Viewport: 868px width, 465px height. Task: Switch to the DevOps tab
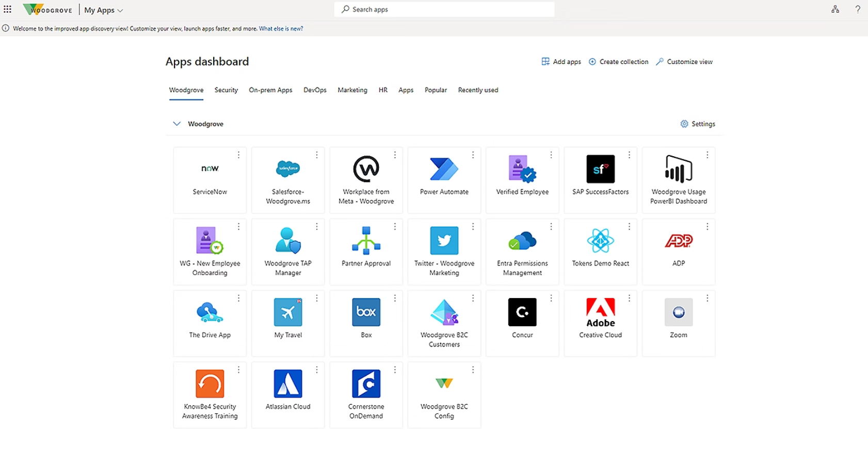[x=315, y=90]
